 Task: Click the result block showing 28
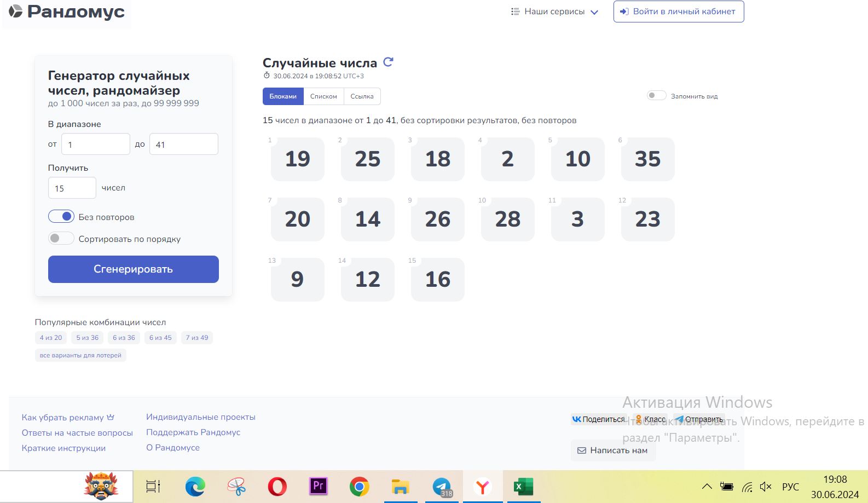[x=508, y=219]
